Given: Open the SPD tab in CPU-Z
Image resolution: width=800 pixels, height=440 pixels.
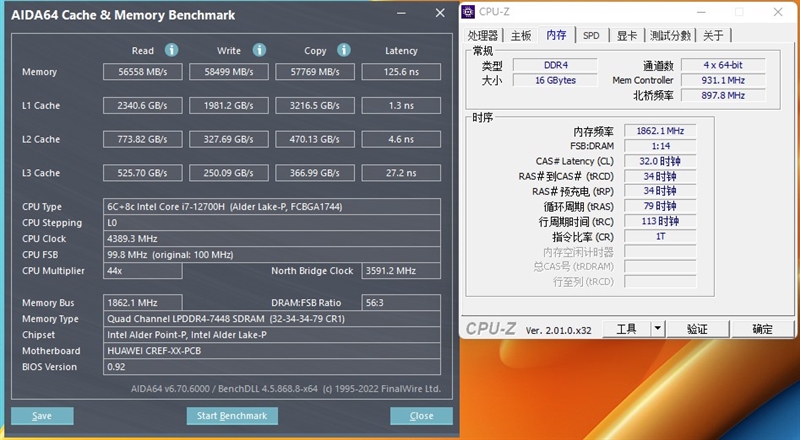Looking at the screenshot, I should coord(591,35).
